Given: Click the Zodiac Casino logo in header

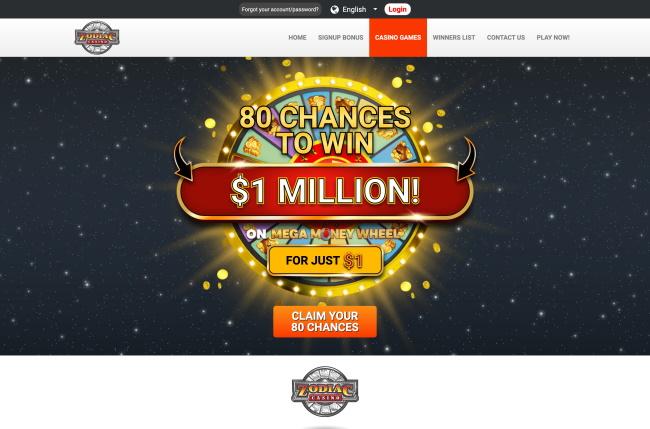Looking at the screenshot, I should tap(97, 37).
